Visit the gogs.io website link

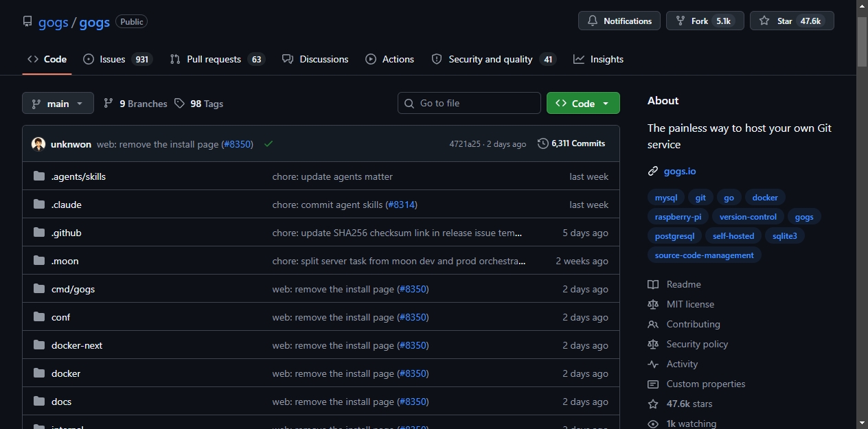pos(680,171)
